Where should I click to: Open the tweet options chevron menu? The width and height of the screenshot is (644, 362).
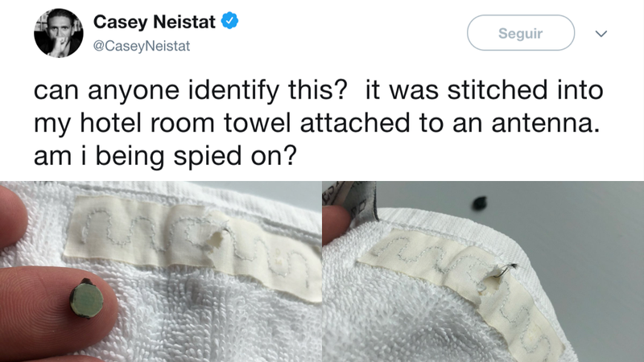tap(601, 34)
